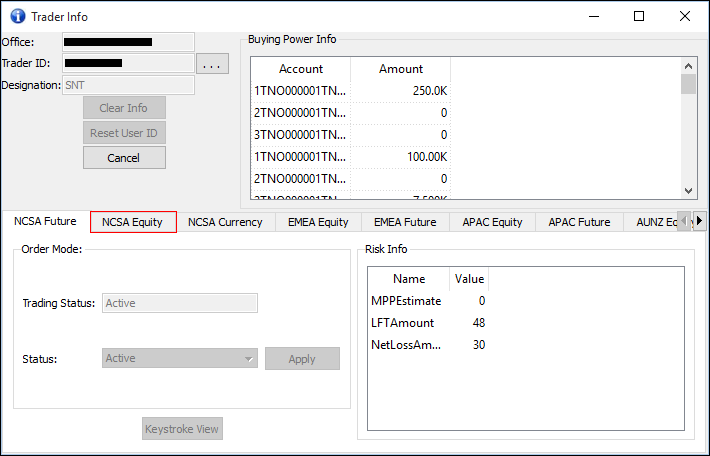Click the Account column header
Screen dimensions: 710x456
[301, 69]
